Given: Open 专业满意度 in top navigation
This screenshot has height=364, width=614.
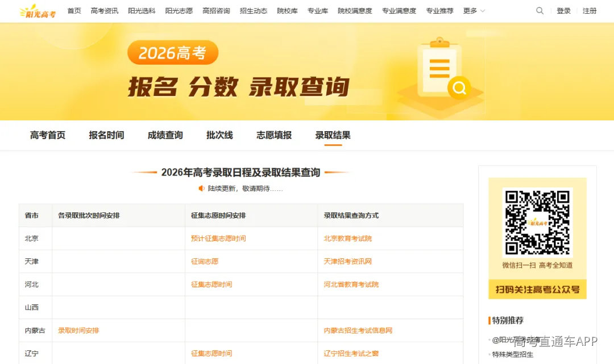Looking at the screenshot, I should (399, 11).
